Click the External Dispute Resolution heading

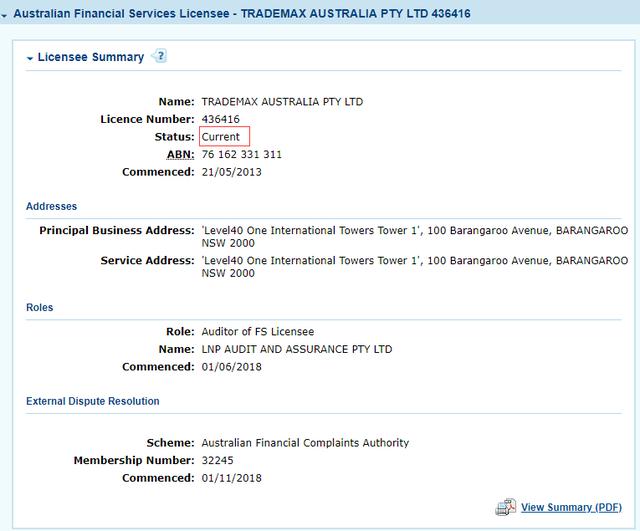(x=92, y=401)
